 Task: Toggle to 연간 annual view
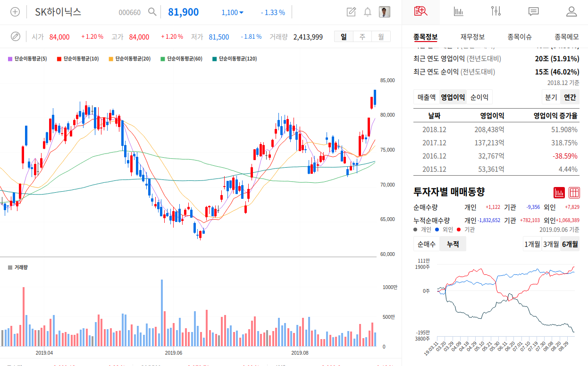pos(570,97)
